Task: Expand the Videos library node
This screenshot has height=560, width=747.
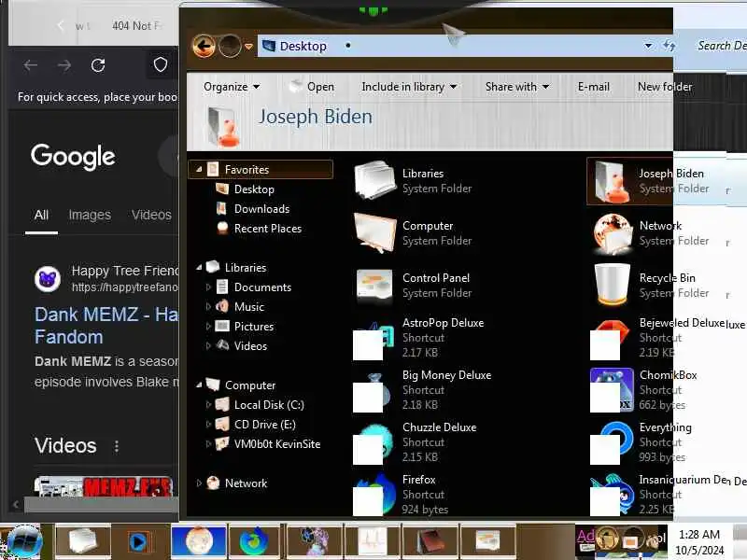Action: (208, 345)
